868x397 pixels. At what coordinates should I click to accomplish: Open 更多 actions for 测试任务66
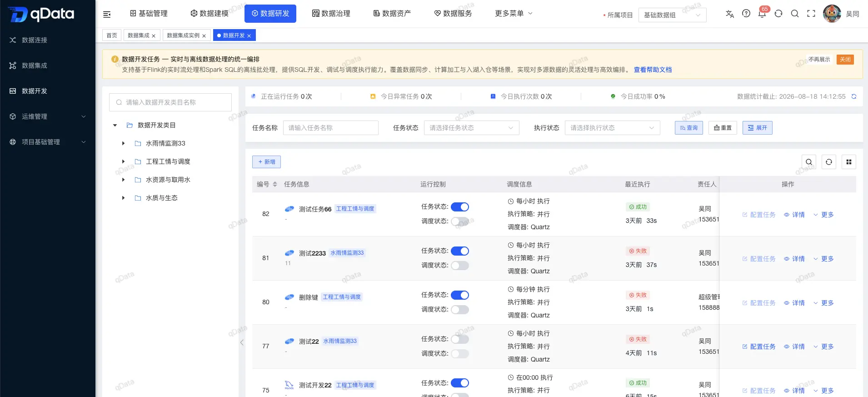click(x=823, y=215)
